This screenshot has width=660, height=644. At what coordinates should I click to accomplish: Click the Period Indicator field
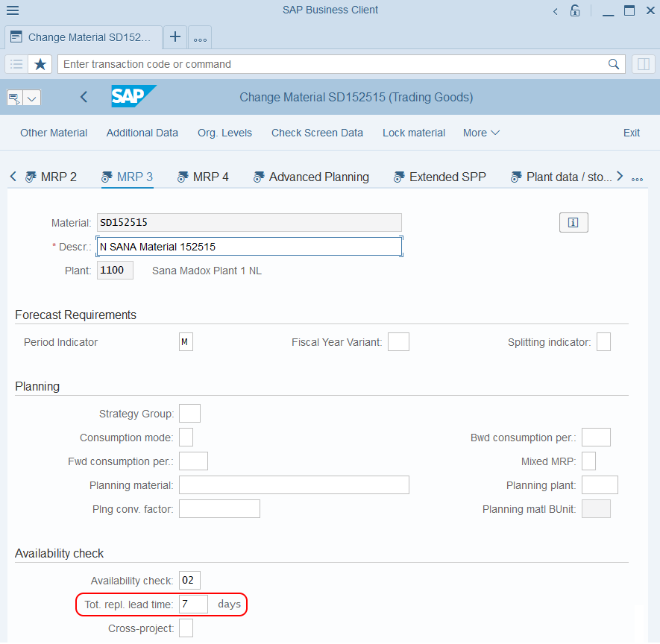tap(186, 342)
